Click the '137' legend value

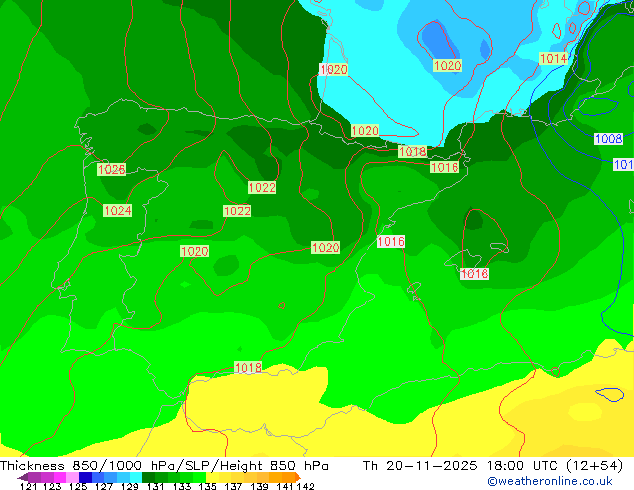233,486
